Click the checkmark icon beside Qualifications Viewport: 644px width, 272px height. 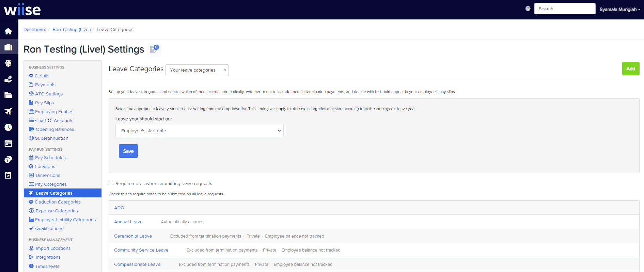31,228
